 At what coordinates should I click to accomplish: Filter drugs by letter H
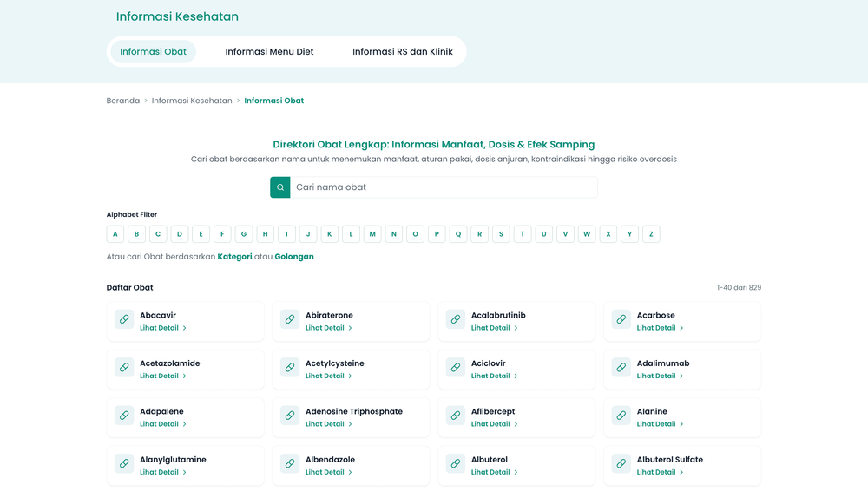265,234
